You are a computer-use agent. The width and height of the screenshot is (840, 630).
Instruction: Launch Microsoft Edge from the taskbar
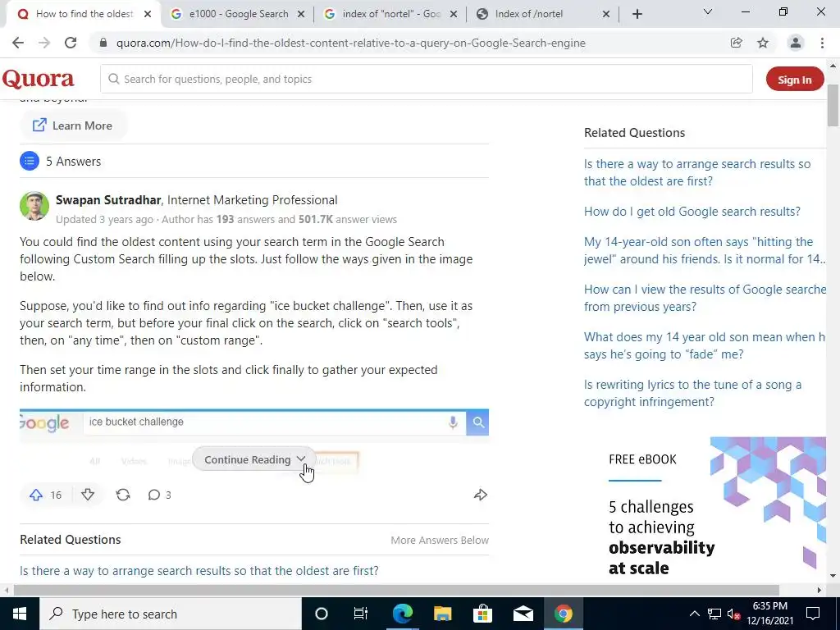[402, 614]
